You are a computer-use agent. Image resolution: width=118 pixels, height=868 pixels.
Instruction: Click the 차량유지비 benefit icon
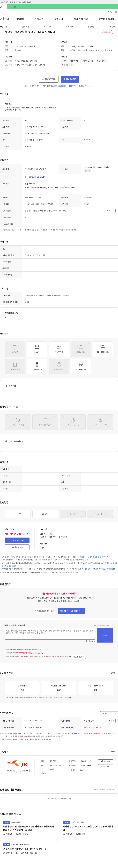(x=59, y=349)
